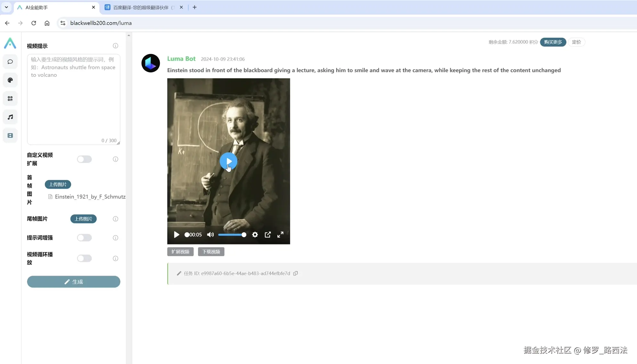Click the 生成 generate button
This screenshot has height=364, width=637.
tap(73, 282)
